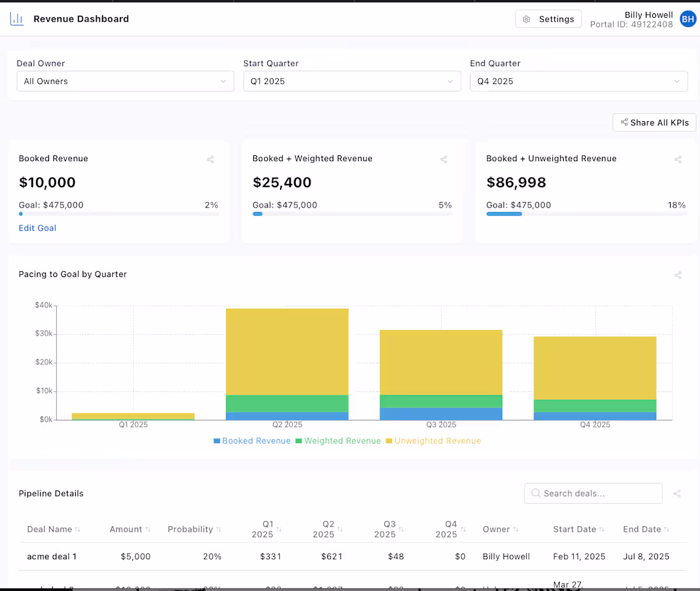The height and width of the screenshot is (591, 700).
Task: Share the Booked + Unweighted Revenue card
Action: pos(678,160)
